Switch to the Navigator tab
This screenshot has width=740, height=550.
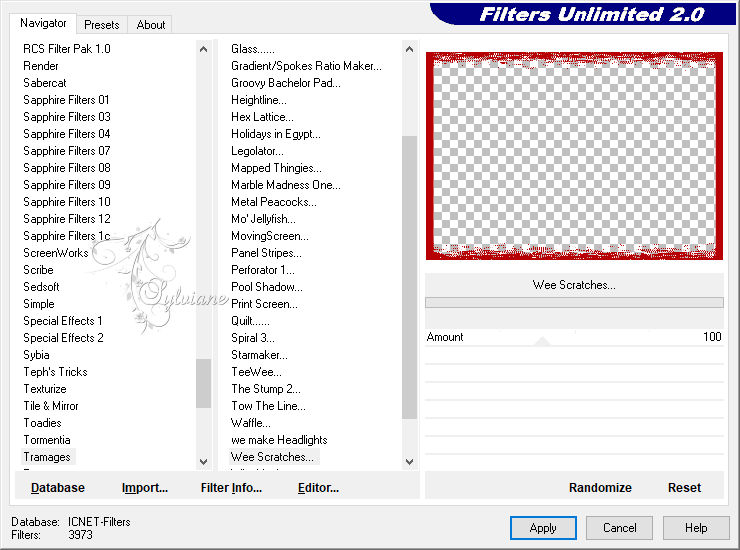[x=43, y=23]
